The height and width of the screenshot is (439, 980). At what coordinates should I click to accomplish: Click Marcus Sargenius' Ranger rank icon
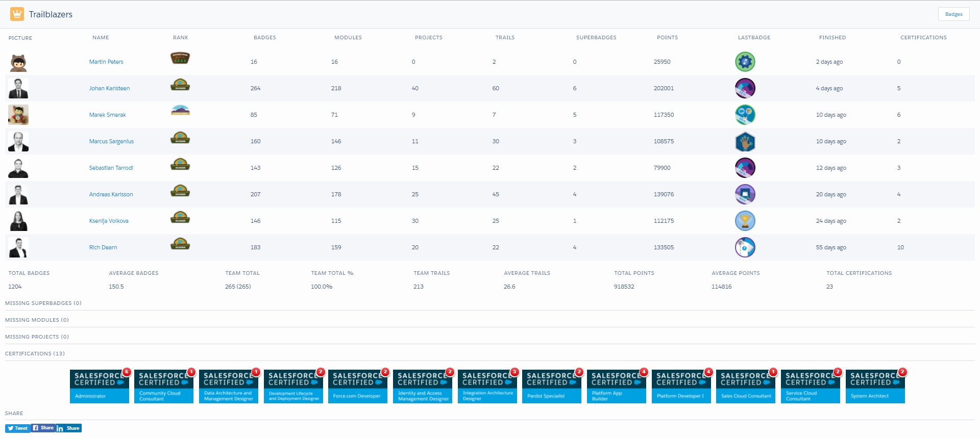(180, 138)
